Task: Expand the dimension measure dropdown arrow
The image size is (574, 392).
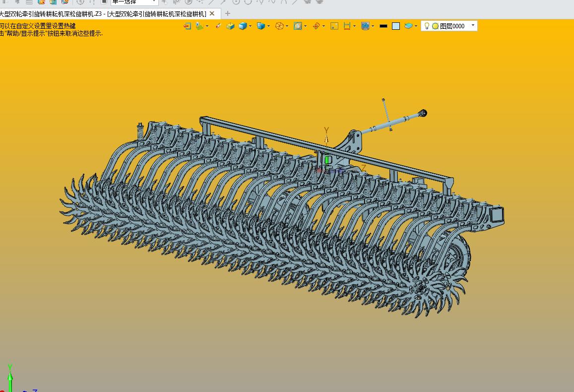Action: pyautogui.click(x=354, y=26)
